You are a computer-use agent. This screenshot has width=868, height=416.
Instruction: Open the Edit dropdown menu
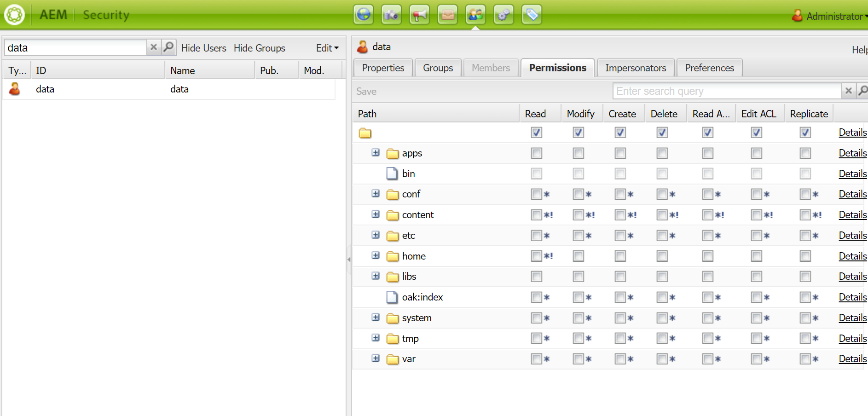[x=327, y=48]
